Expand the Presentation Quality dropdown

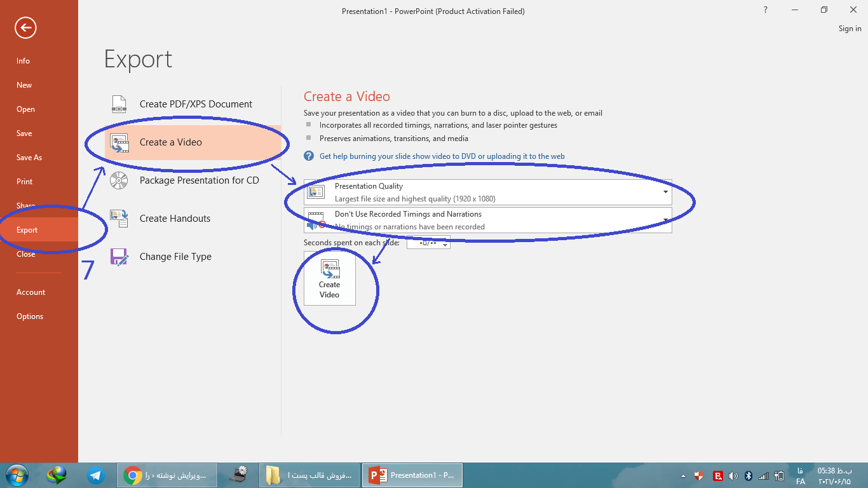point(665,192)
